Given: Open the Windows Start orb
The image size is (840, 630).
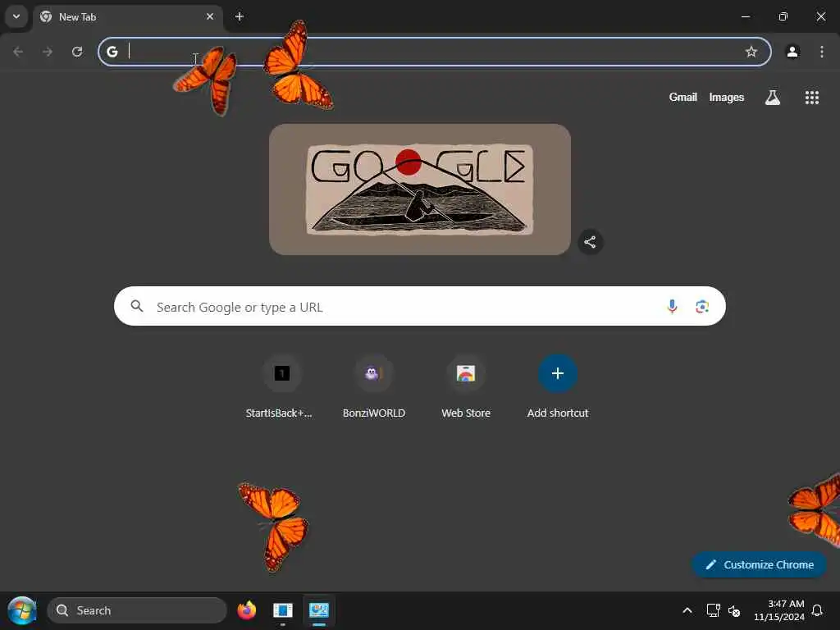Looking at the screenshot, I should click(x=21, y=610).
